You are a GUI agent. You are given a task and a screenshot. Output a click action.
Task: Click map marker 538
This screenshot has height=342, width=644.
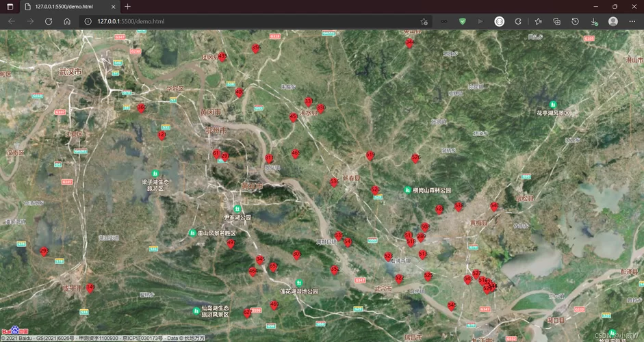(459, 207)
